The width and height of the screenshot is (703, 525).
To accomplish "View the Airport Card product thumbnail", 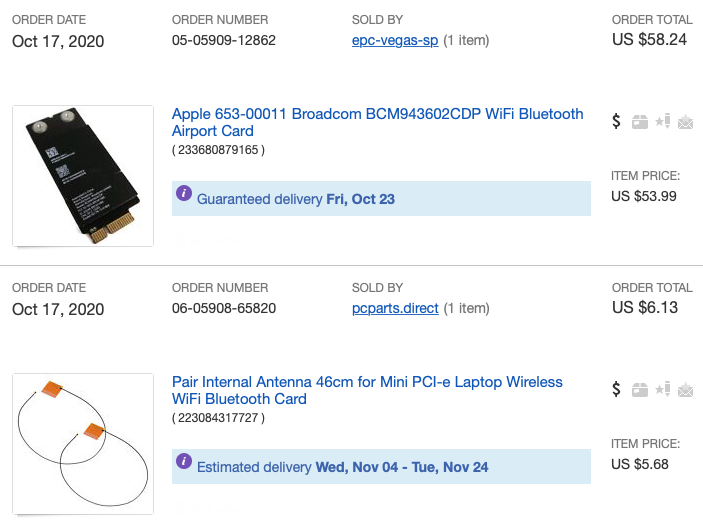I will click(83, 176).
